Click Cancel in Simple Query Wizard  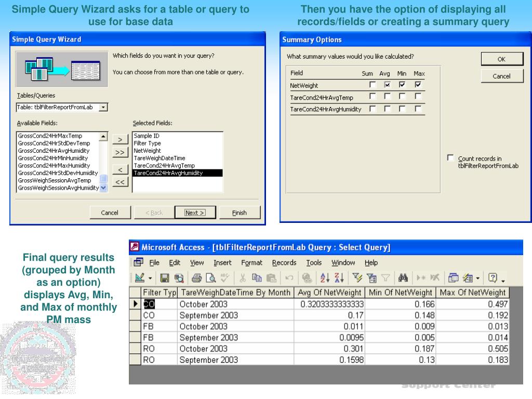pos(110,212)
